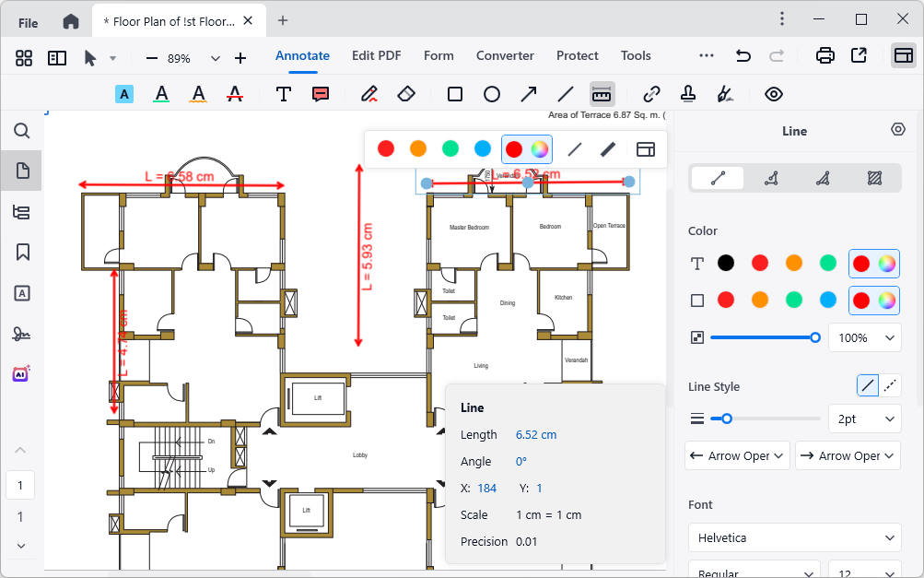This screenshot has width=924, height=578.
Task: Select the Oval shape tool
Action: click(x=491, y=93)
